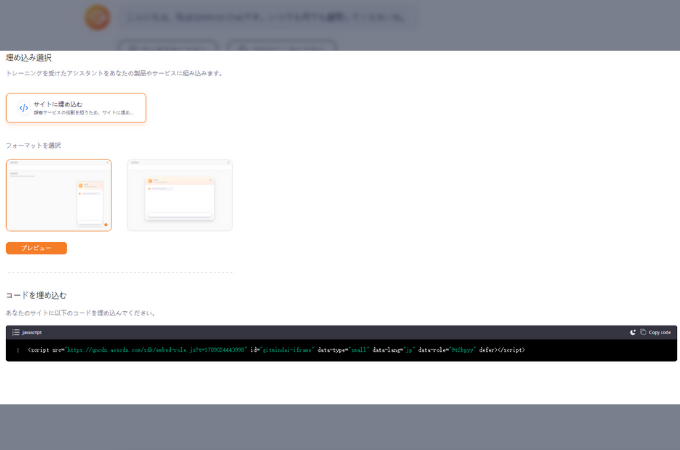Click the 埋め込み選択 heading
This screenshot has width=680, height=450.
point(29,58)
